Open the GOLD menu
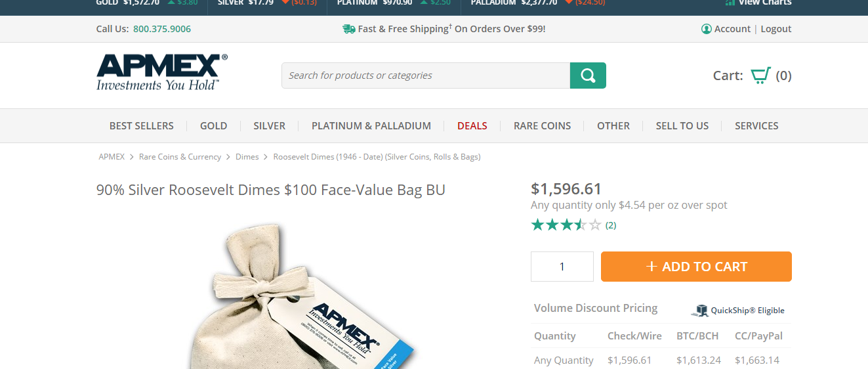Screen dimensions: 868x369 coord(213,125)
